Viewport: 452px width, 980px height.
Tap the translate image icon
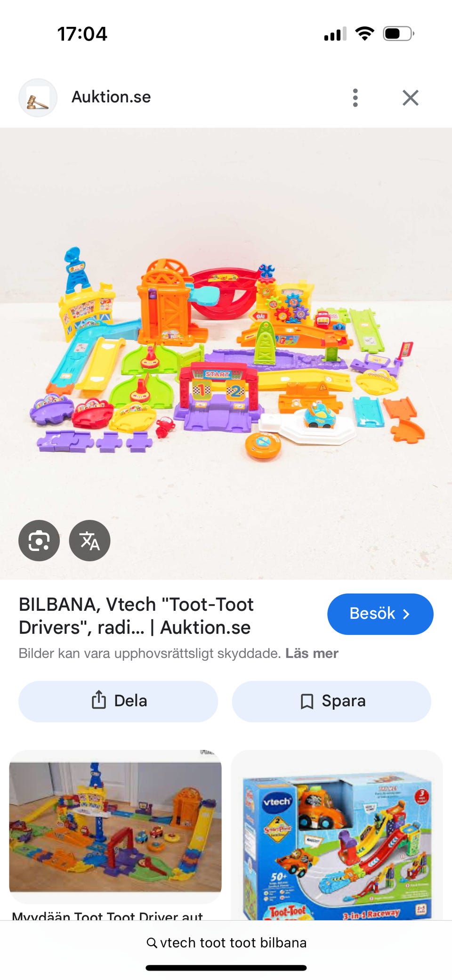pyautogui.click(x=89, y=541)
